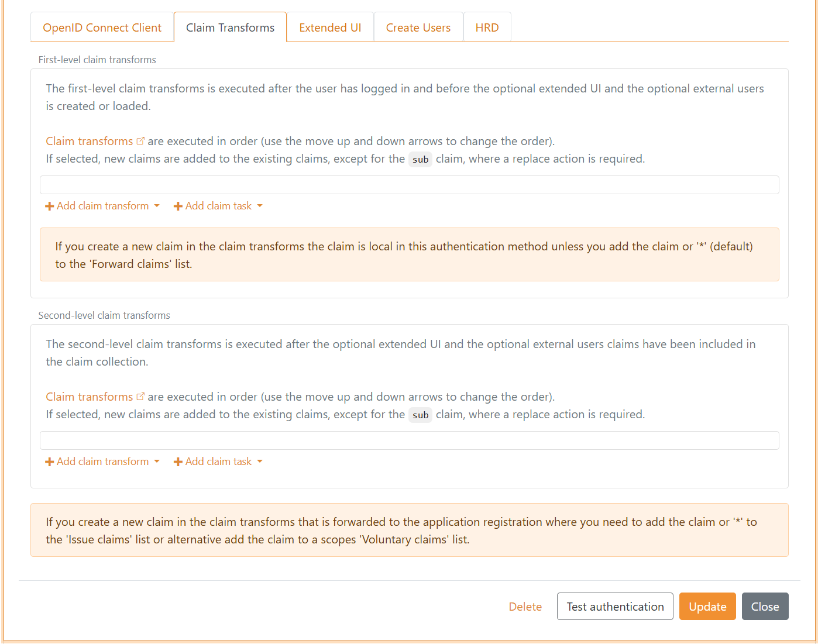Image resolution: width=818 pixels, height=644 pixels.
Task: Switch to the Extended UI tab
Action: pos(329,27)
